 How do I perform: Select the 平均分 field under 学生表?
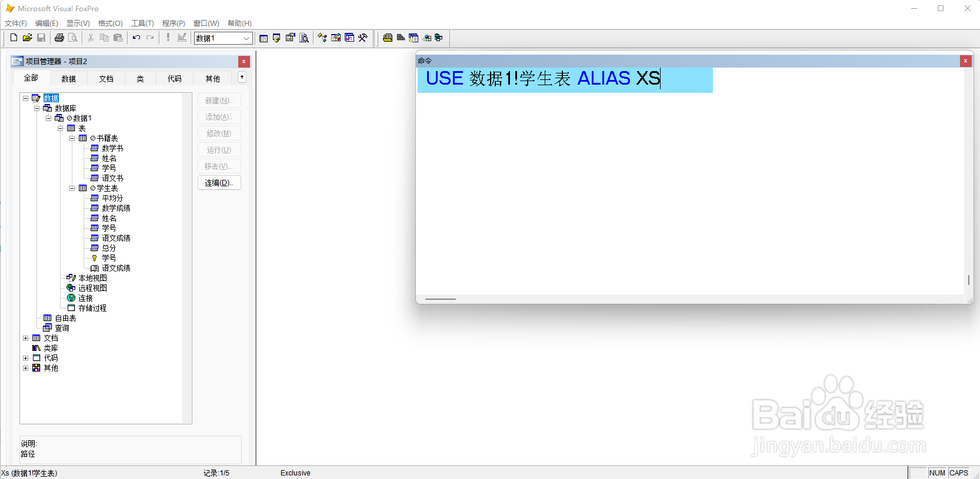click(112, 198)
